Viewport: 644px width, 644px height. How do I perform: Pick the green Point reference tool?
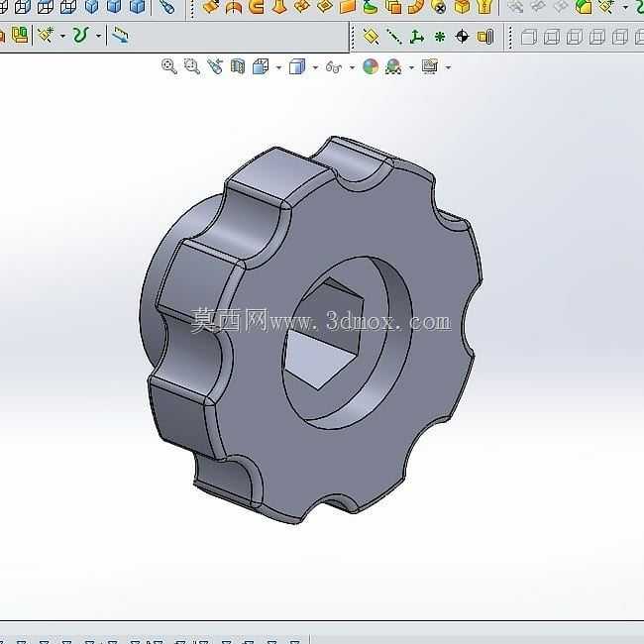(x=440, y=37)
